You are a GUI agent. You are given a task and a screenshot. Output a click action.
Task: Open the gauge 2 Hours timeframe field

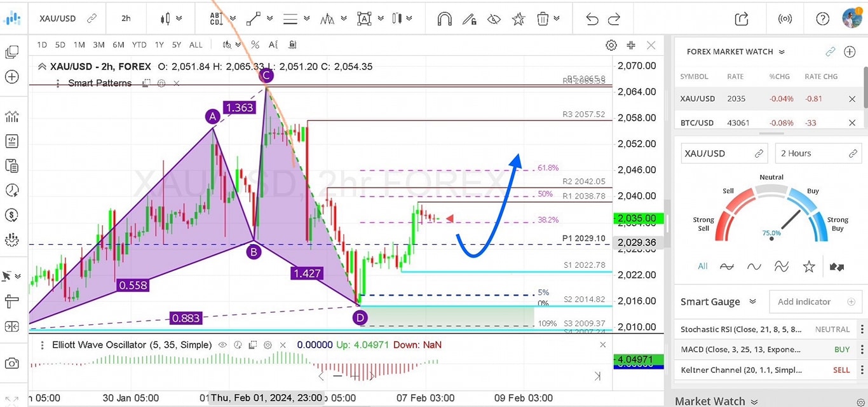pyautogui.click(x=819, y=153)
